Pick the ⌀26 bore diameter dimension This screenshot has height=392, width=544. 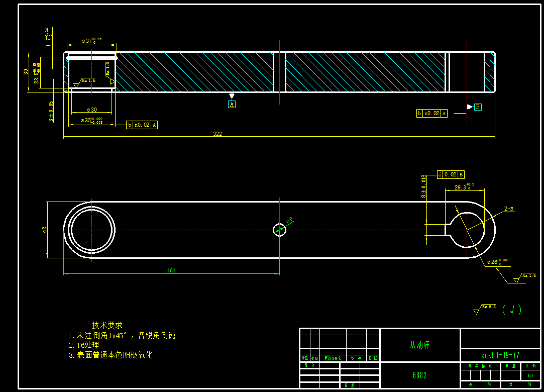click(x=498, y=262)
